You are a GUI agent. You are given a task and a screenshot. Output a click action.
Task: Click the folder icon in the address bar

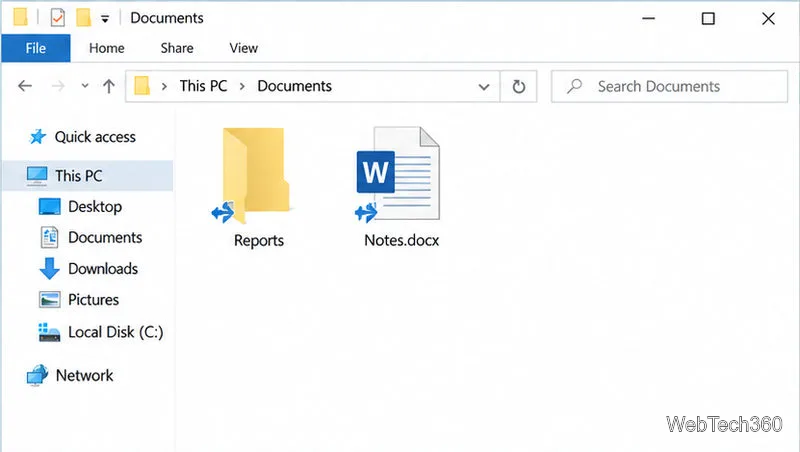pyautogui.click(x=142, y=86)
